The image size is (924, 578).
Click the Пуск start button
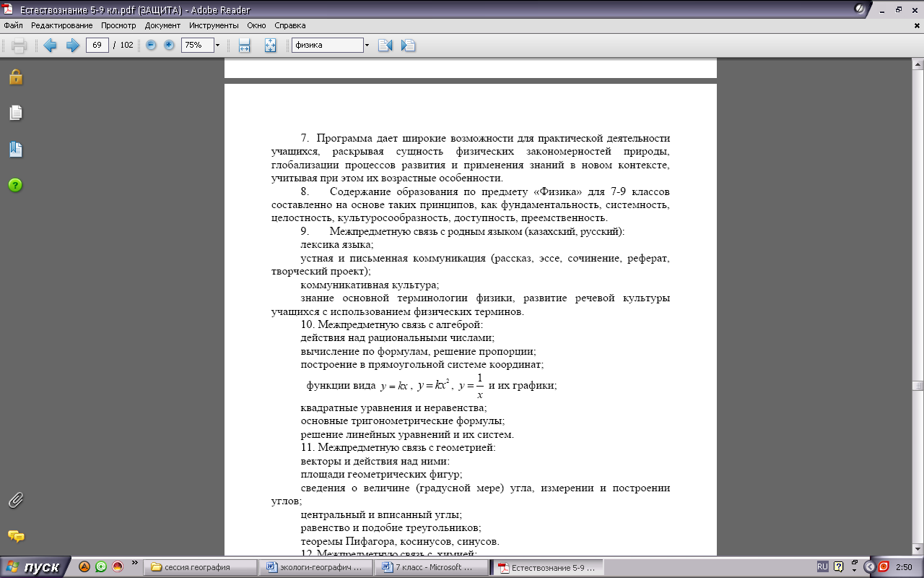[x=35, y=567]
